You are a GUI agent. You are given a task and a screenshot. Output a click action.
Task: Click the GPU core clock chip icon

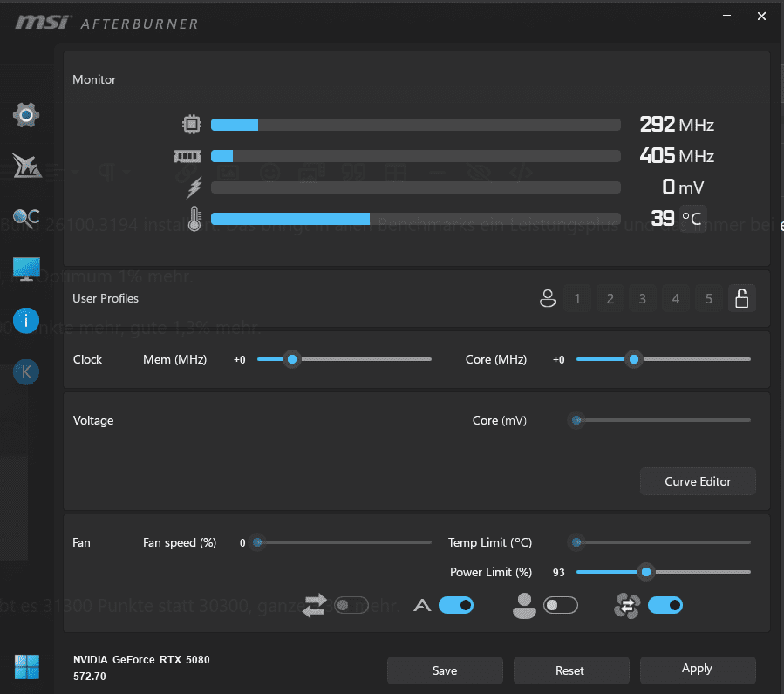[192, 124]
